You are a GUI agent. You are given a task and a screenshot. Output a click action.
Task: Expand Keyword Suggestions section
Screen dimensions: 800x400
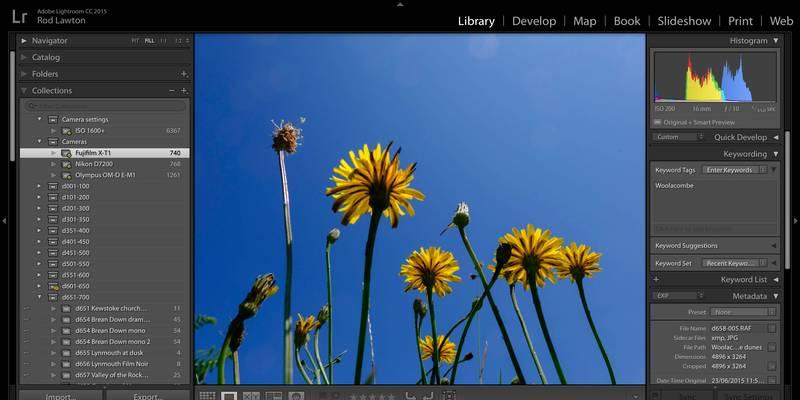point(774,246)
